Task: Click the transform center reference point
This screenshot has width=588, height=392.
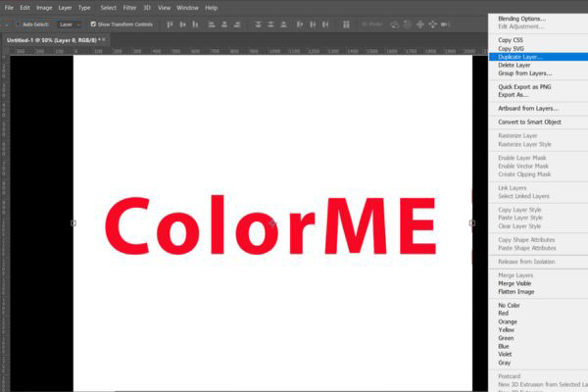Action: [x=272, y=223]
